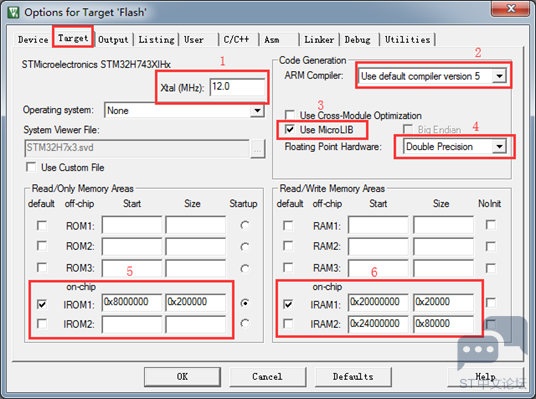The image size is (536, 399).
Task: Switch to the Linker tab
Action: [x=319, y=40]
